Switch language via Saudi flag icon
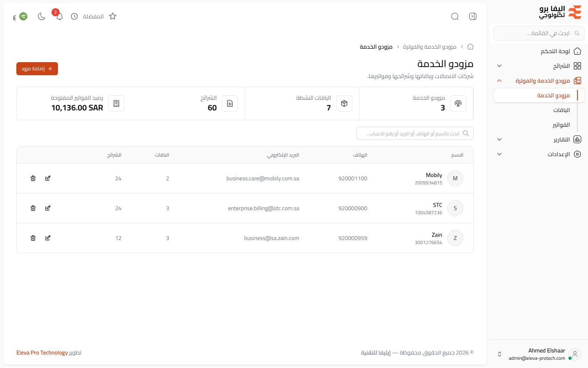 (23, 16)
